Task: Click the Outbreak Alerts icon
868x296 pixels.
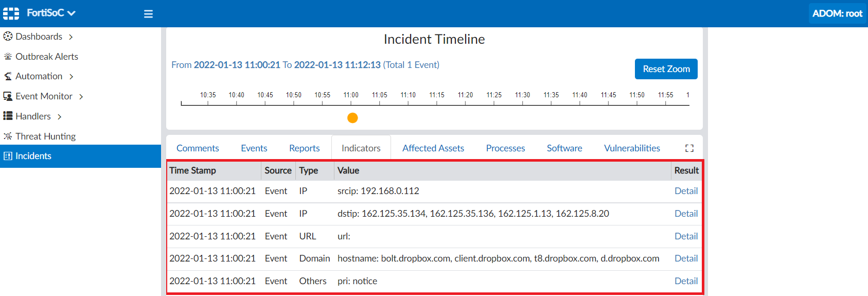Action: [x=8, y=57]
